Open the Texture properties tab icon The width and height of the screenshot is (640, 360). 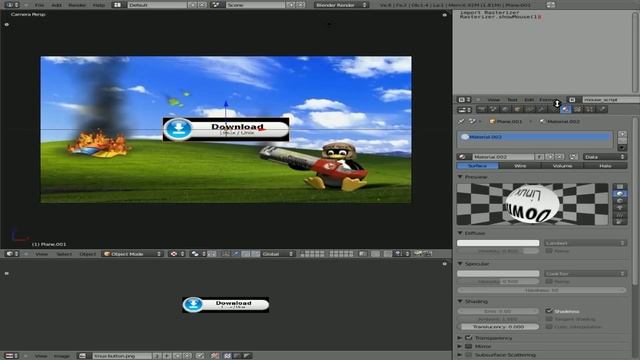pos(578,109)
